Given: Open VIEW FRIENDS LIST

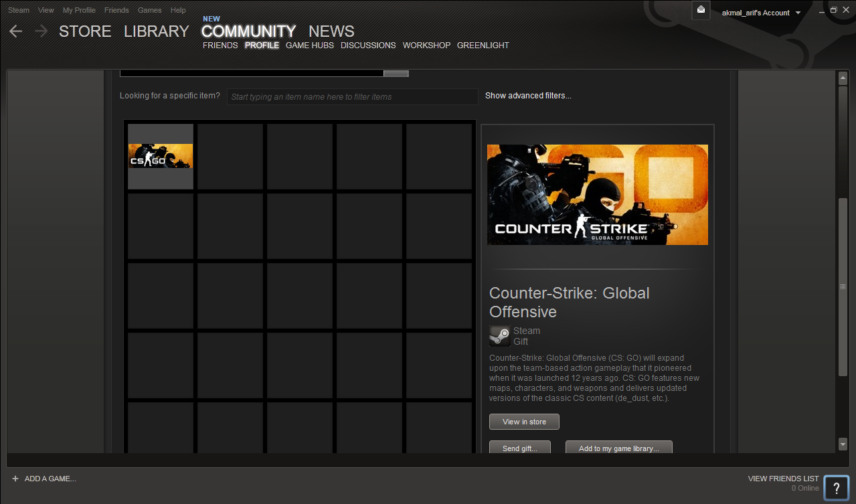Looking at the screenshot, I should (x=783, y=479).
